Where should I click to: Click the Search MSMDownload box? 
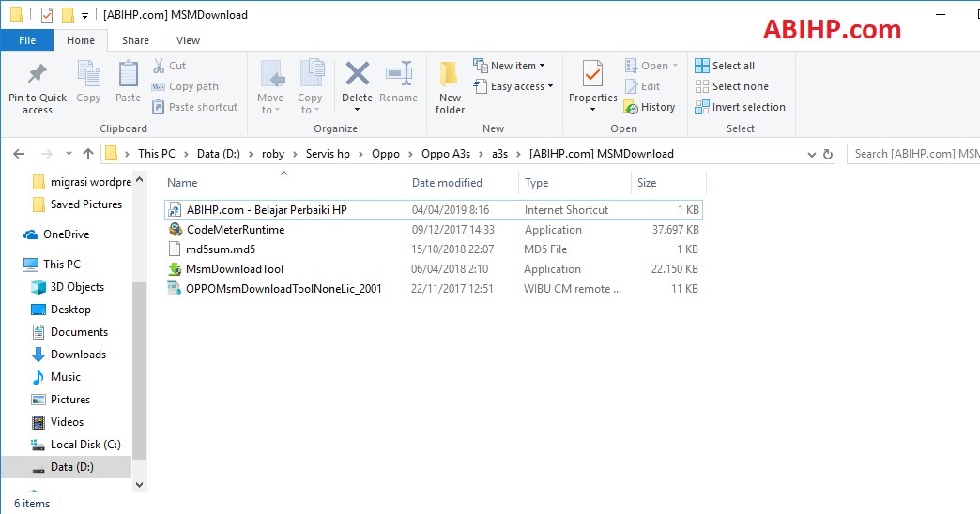[912, 154]
